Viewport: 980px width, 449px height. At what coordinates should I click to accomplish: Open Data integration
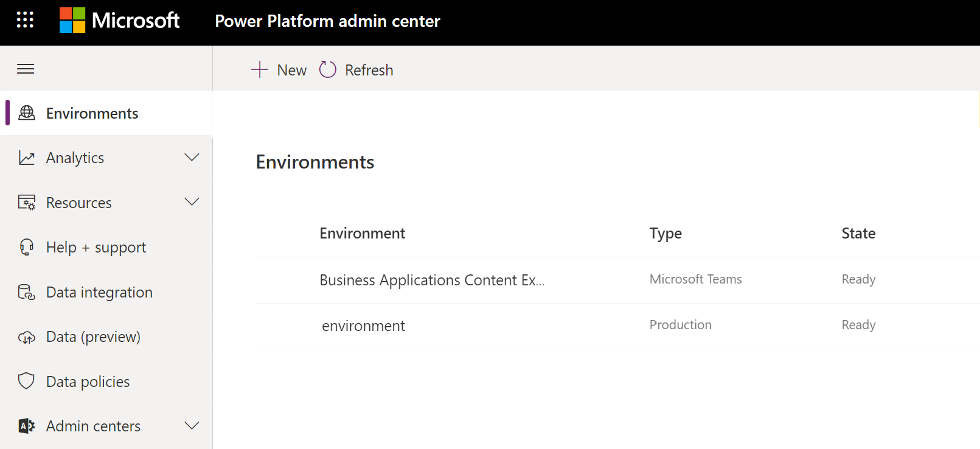pyautogui.click(x=106, y=292)
